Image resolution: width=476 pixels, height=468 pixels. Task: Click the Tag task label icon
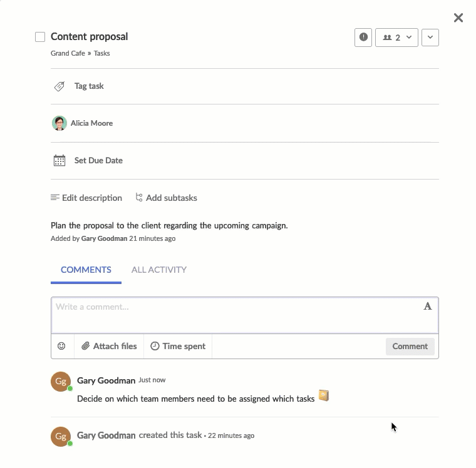pos(59,86)
